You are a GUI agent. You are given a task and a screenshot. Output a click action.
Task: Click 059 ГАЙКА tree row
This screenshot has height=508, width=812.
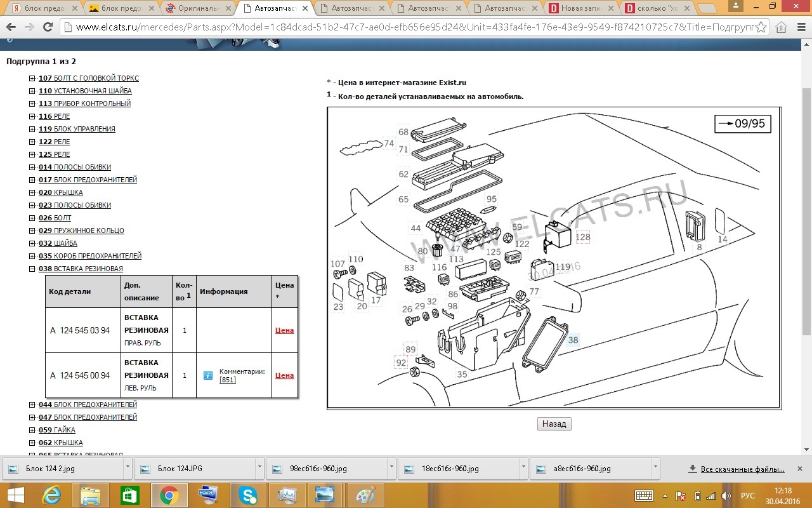pos(57,430)
